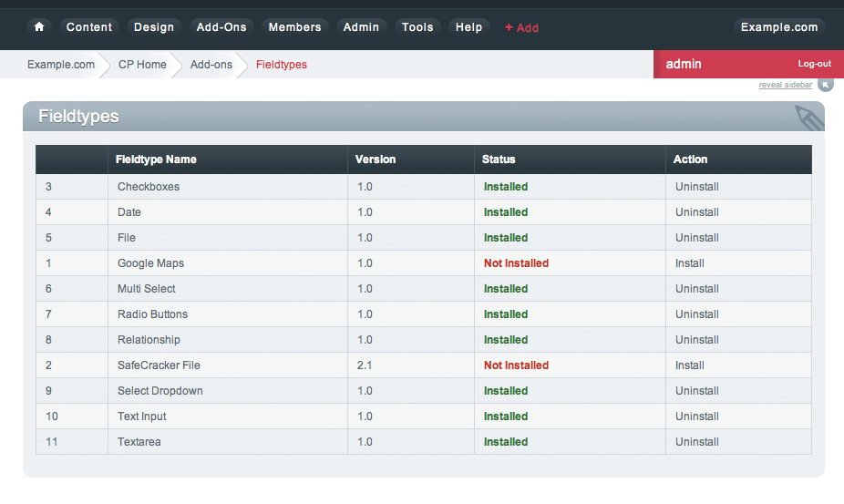Open the Add-Ons menu

221,27
